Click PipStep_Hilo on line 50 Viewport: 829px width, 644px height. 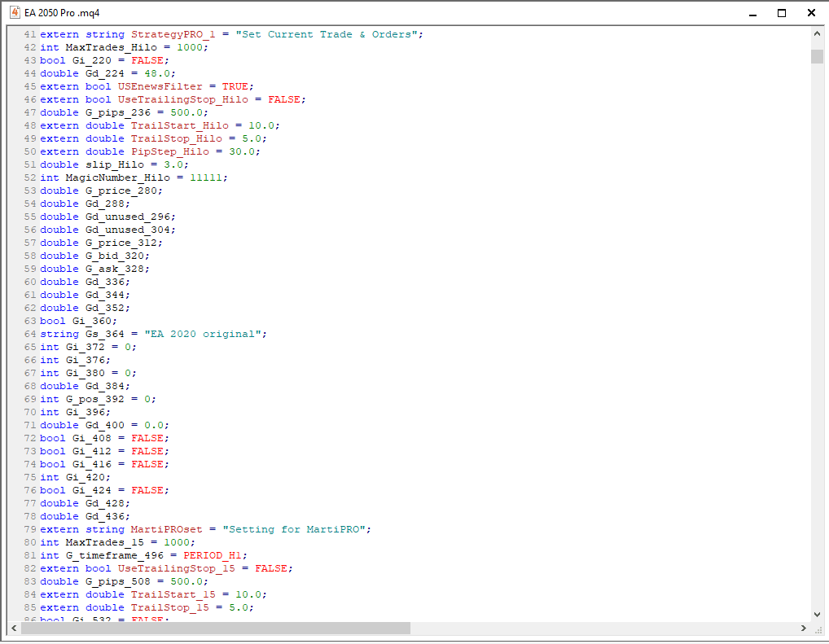[169, 151]
